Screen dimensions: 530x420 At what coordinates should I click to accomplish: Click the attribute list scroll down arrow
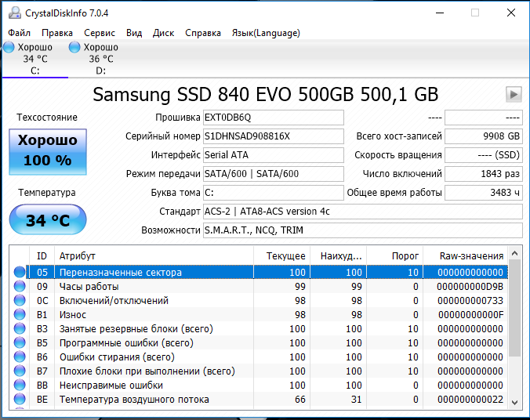coord(515,403)
